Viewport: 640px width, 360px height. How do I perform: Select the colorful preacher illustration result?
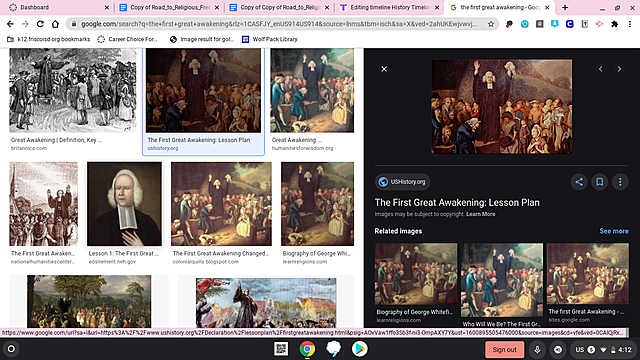[266, 303]
